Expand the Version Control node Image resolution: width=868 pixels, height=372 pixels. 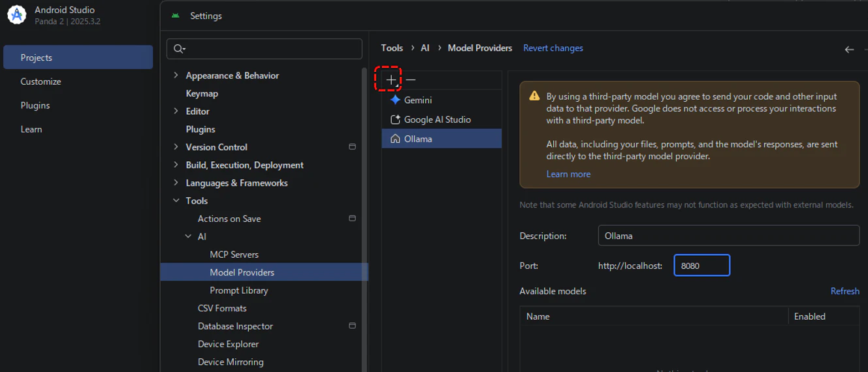click(x=176, y=147)
